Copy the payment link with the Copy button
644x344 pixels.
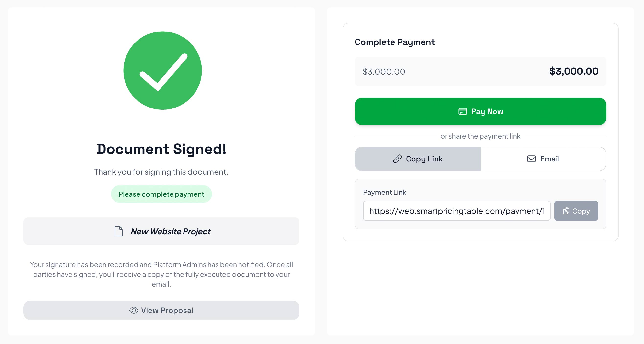(x=576, y=211)
